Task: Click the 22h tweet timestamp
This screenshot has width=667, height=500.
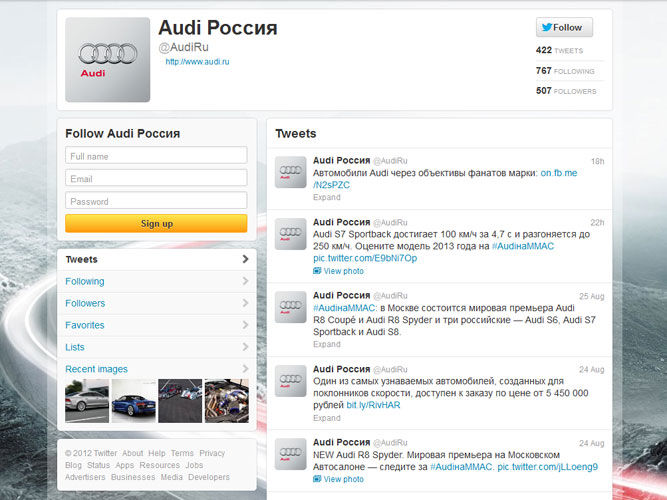Action: tap(597, 223)
